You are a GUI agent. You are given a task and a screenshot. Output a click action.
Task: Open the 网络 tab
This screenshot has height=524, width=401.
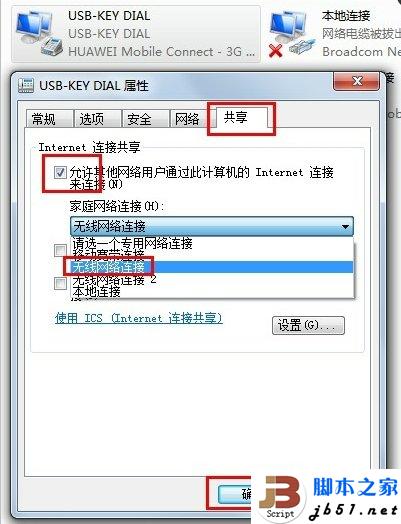click(189, 119)
